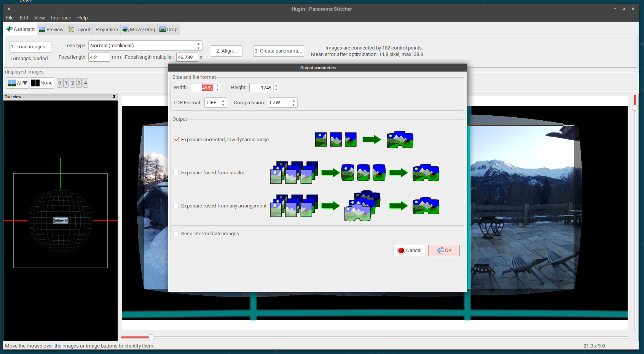This screenshot has height=354, width=644.
Task: Click the Output parameters dialog title
Action: click(318, 68)
